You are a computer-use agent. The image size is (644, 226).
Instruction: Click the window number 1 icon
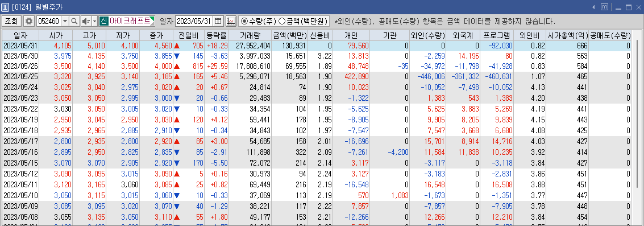(x=5, y=7)
